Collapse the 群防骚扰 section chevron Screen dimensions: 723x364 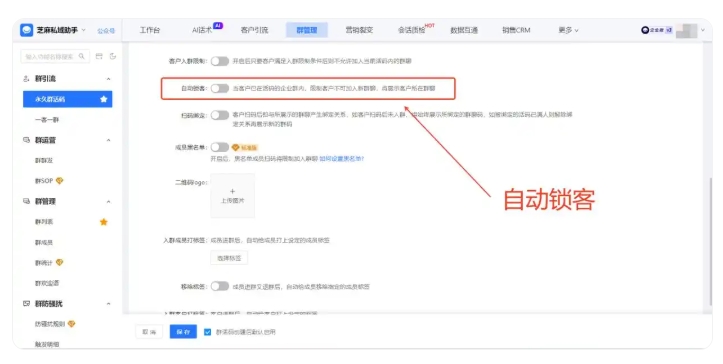click(x=108, y=304)
